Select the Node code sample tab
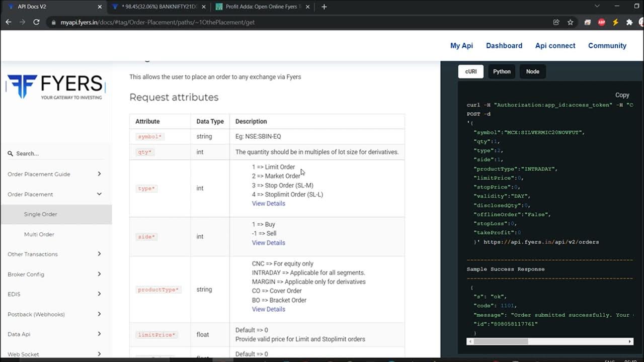Viewport: 644px width, 362px height. tap(533, 71)
